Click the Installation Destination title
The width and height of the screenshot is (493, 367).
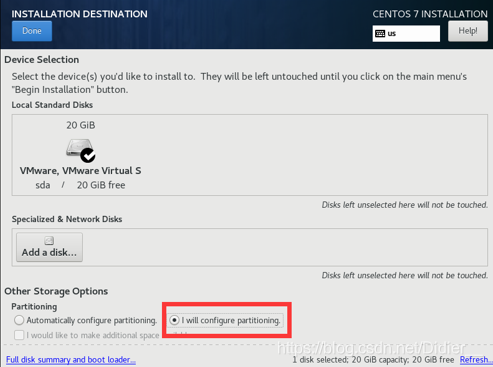[79, 14]
